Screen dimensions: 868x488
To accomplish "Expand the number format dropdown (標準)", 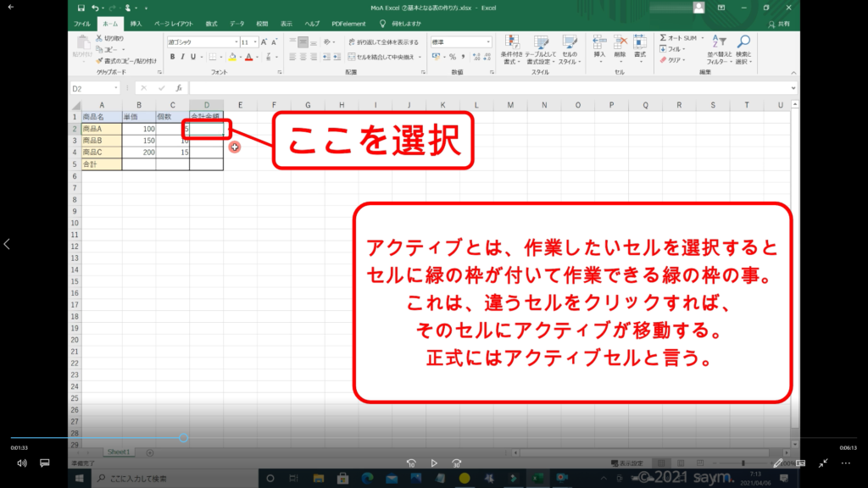I will click(487, 42).
